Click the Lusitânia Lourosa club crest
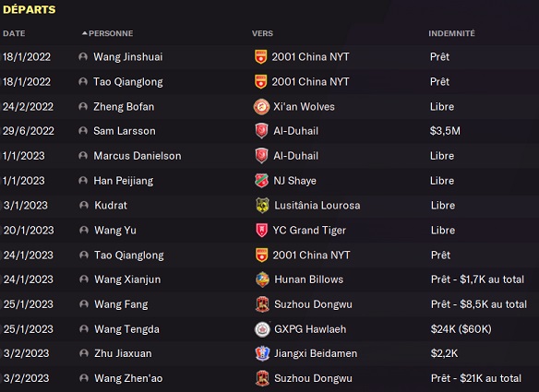539x392 pixels. (x=262, y=206)
